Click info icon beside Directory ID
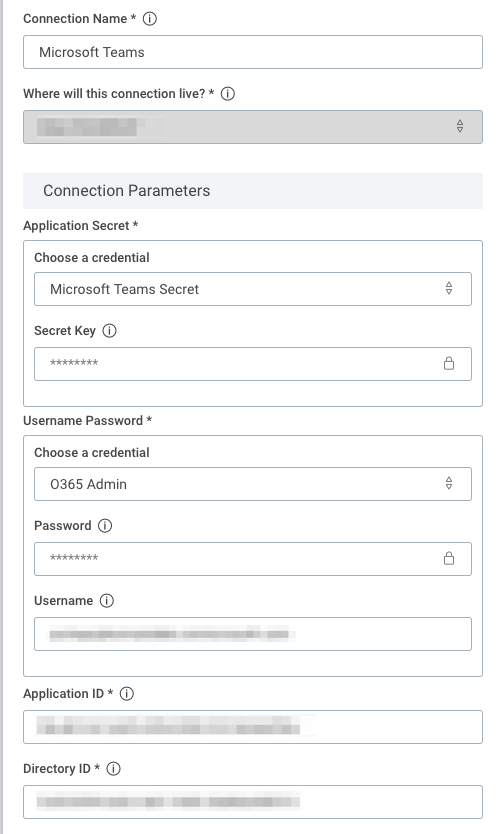The image size is (500, 834). (x=113, y=769)
